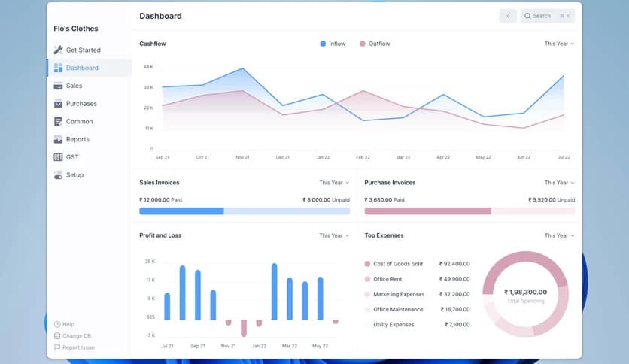Open the Sales Invoices period dropdown
Image resolution: width=629 pixels, height=364 pixels.
(x=333, y=183)
